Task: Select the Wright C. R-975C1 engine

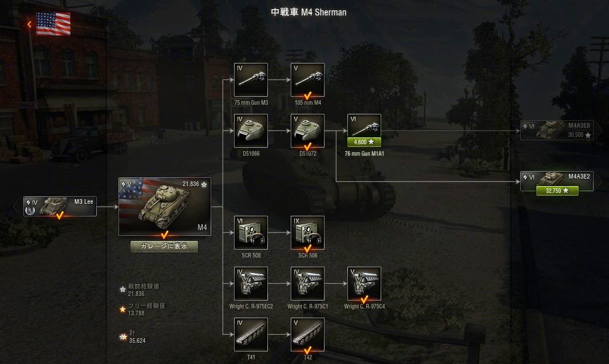Action: pos(307,283)
